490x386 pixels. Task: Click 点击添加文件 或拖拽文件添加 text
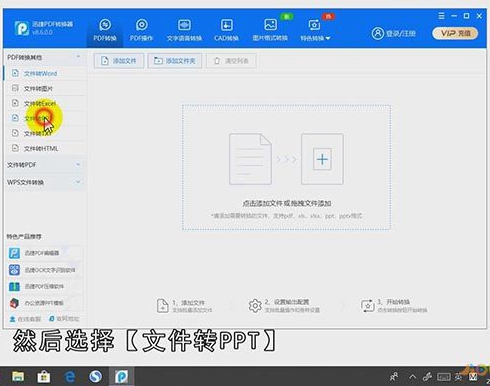pos(287,203)
